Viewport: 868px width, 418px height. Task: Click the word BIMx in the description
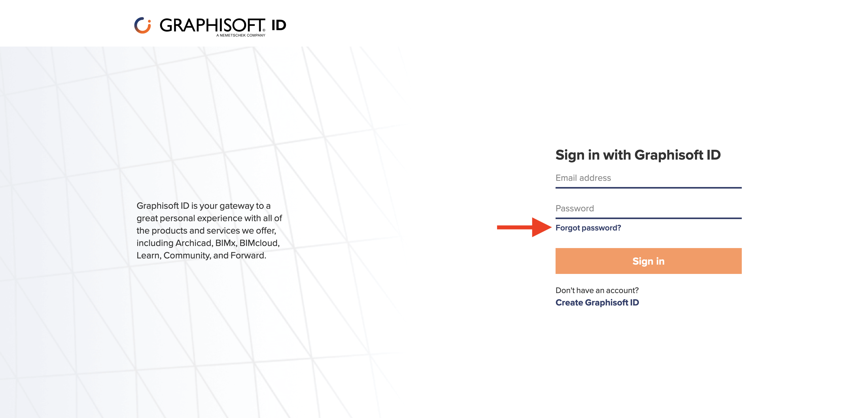[226, 243]
